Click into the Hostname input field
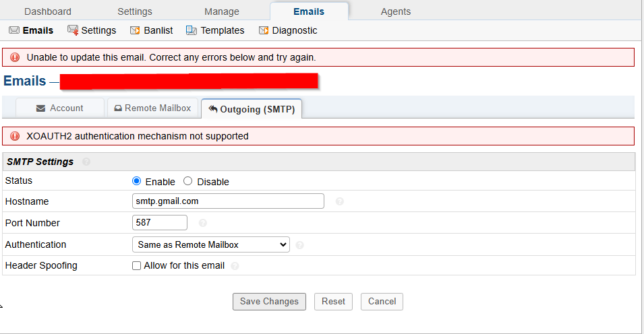Image resolution: width=644 pixels, height=334 pixels. [x=228, y=201]
